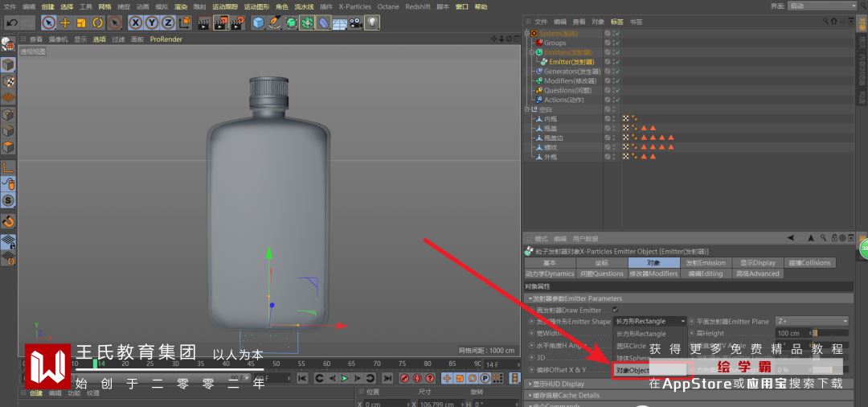Collapse 空白 null object tree node
Viewport: 868px width, 407px height.
[x=527, y=109]
